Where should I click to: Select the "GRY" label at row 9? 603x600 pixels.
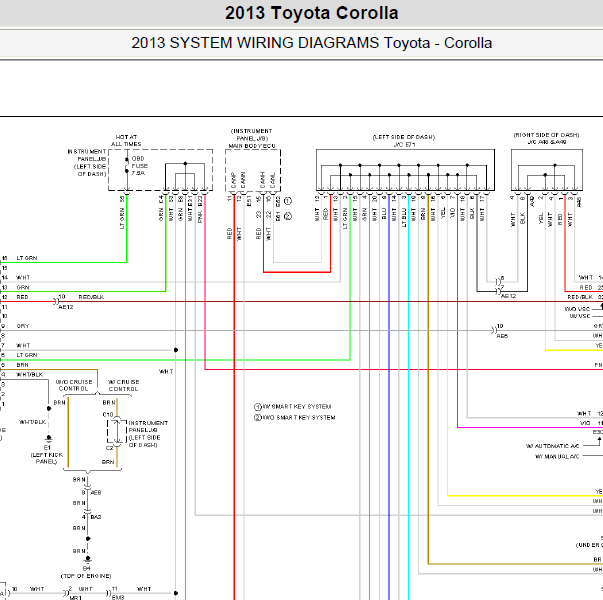pos(23,326)
